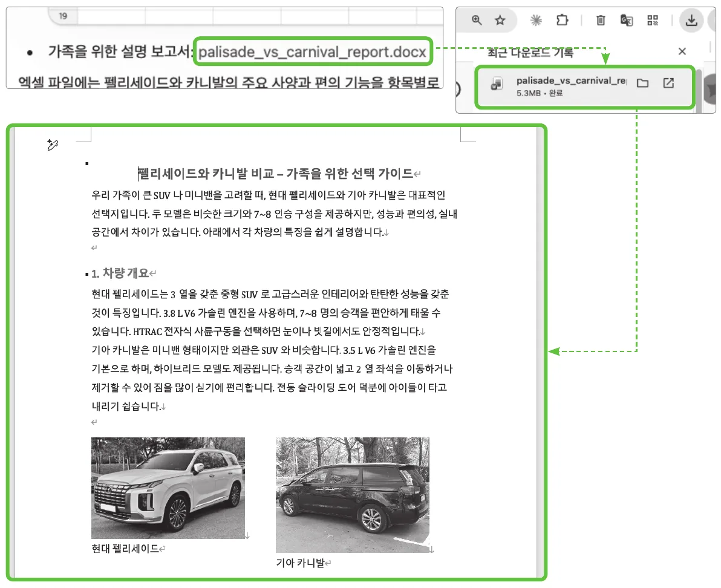Click the line starting '기아 카니발은 미니밴 형태'
721x588 pixels.
click(264, 350)
